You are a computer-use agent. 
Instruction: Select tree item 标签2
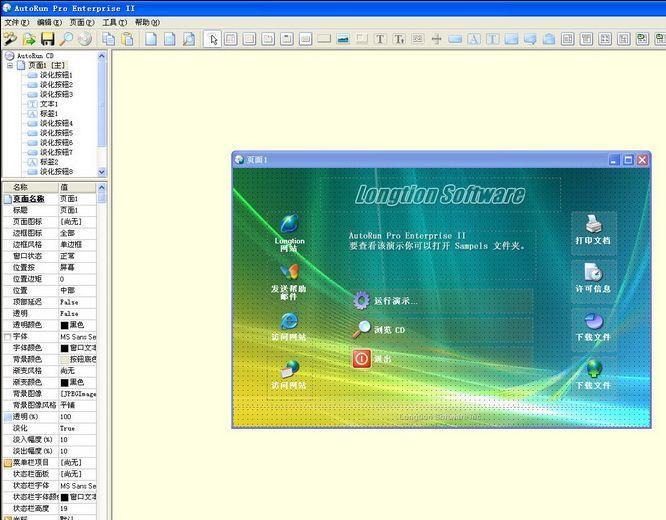tap(49, 162)
